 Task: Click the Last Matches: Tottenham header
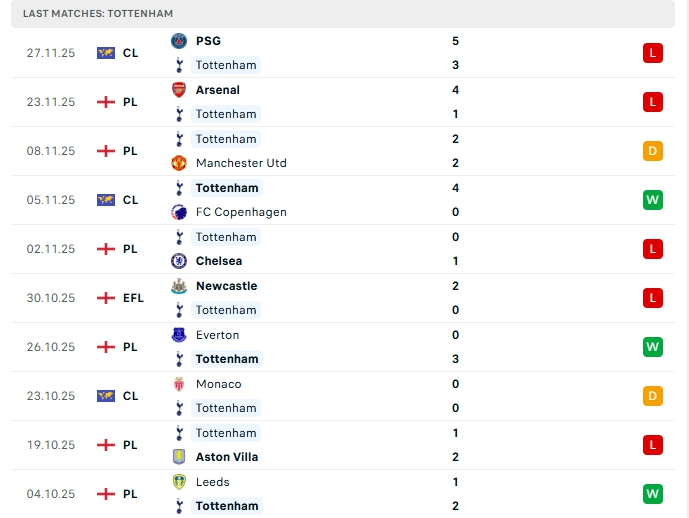(x=98, y=14)
